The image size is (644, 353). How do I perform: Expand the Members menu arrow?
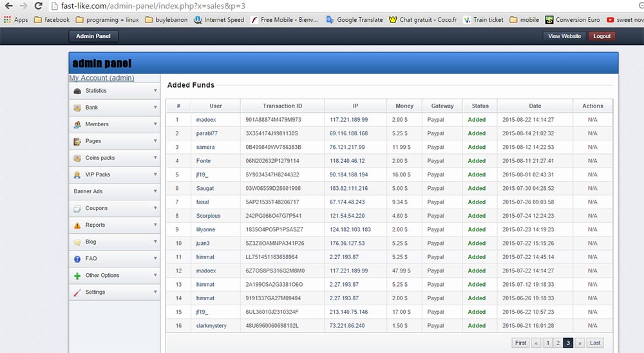pos(155,124)
